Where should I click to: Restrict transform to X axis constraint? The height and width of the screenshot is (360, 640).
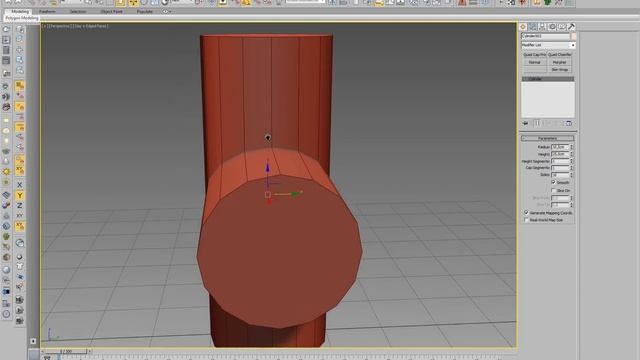[x=20, y=185]
